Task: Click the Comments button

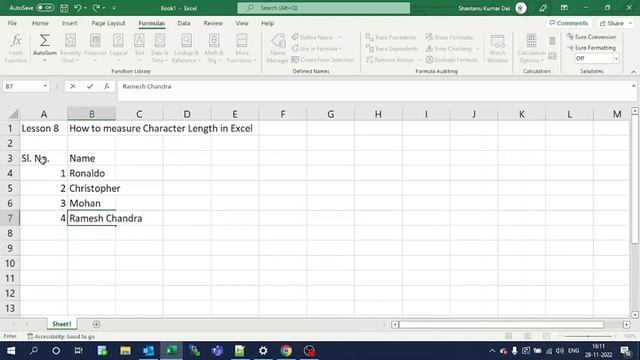Action: (569, 23)
